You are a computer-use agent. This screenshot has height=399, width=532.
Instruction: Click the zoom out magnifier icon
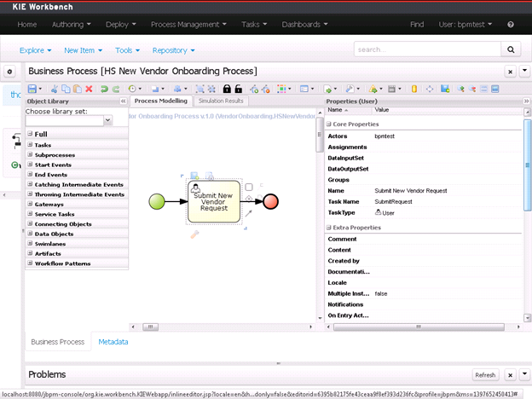[472, 89]
